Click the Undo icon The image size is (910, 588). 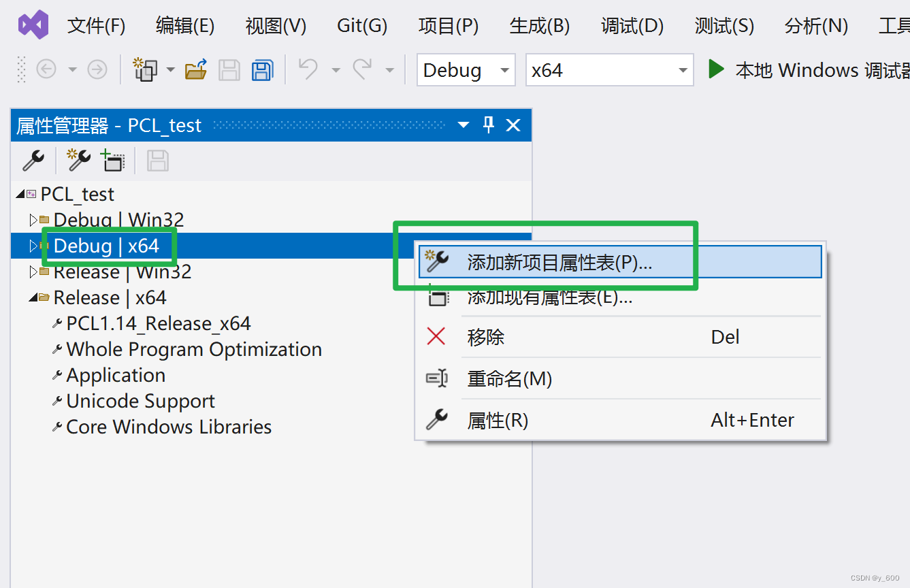click(x=307, y=69)
